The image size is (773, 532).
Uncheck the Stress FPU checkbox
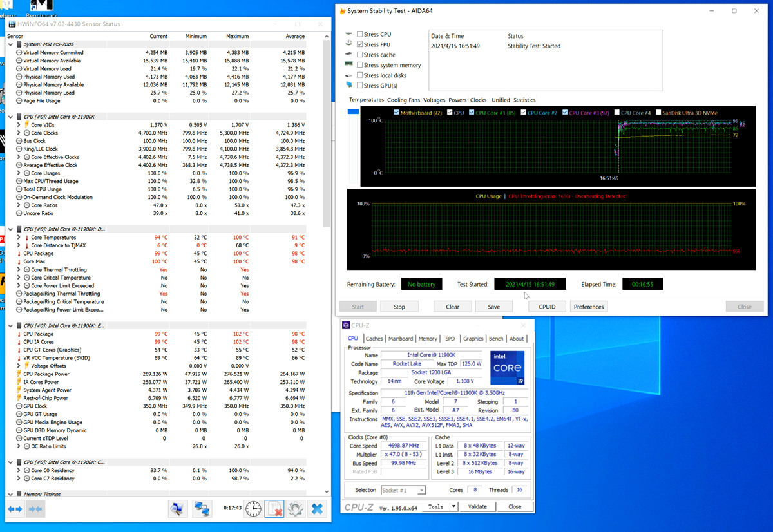pyautogui.click(x=360, y=44)
